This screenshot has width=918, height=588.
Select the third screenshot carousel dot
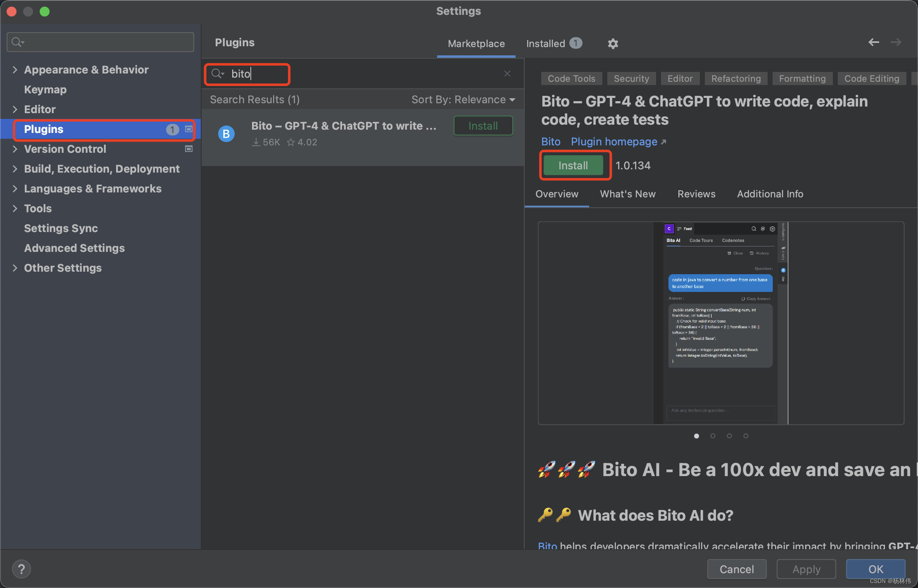click(729, 436)
